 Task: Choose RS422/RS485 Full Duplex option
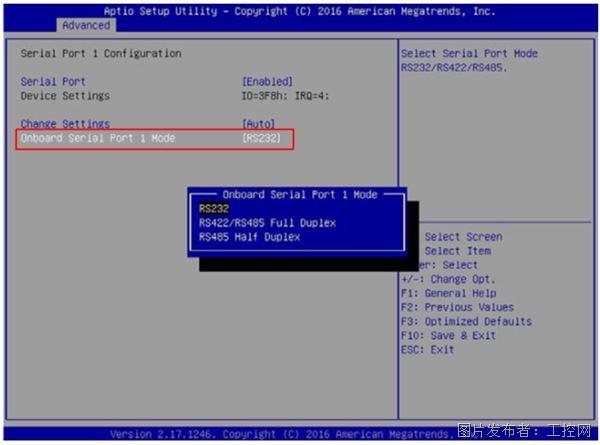[267, 223]
